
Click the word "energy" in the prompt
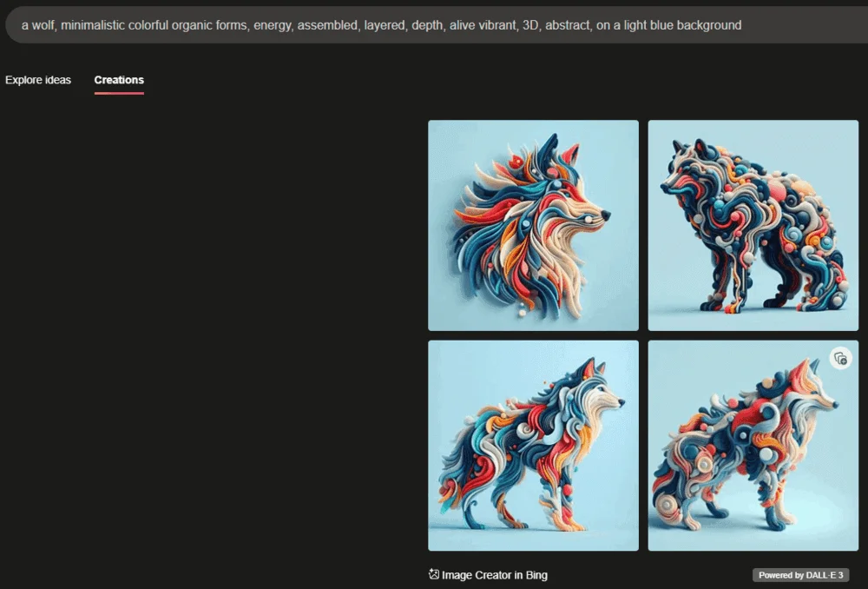(x=272, y=25)
